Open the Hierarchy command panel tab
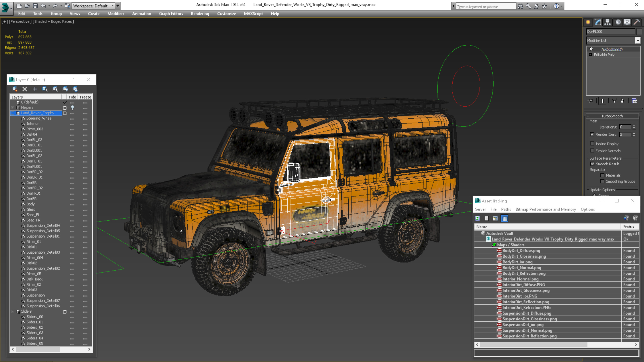Image resolution: width=644 pixels, height=362 pixels. 608,22
